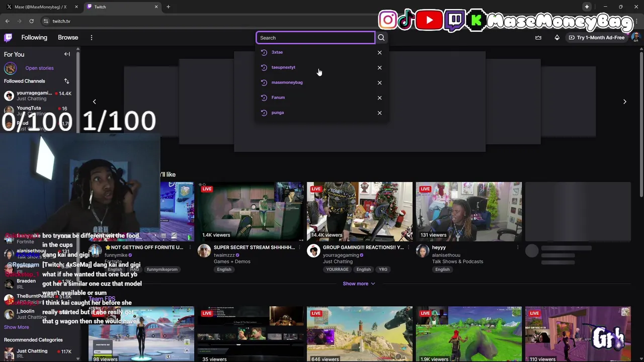Switch to the Mase X browser tab
The width and height of the screenshot is (644, 362).
click(x=40, y=7)
